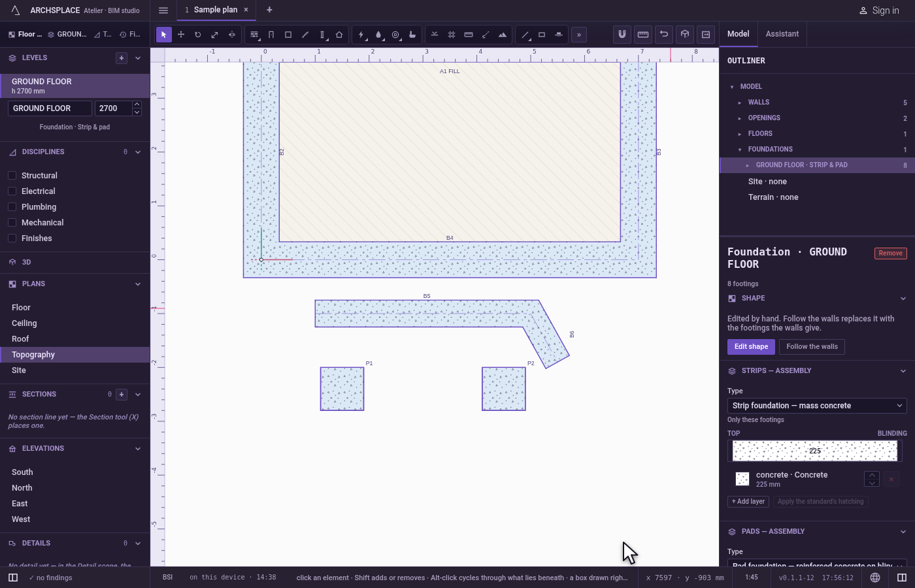Click the Follow the walls button
915x588 pixels.
coord(812,347)
